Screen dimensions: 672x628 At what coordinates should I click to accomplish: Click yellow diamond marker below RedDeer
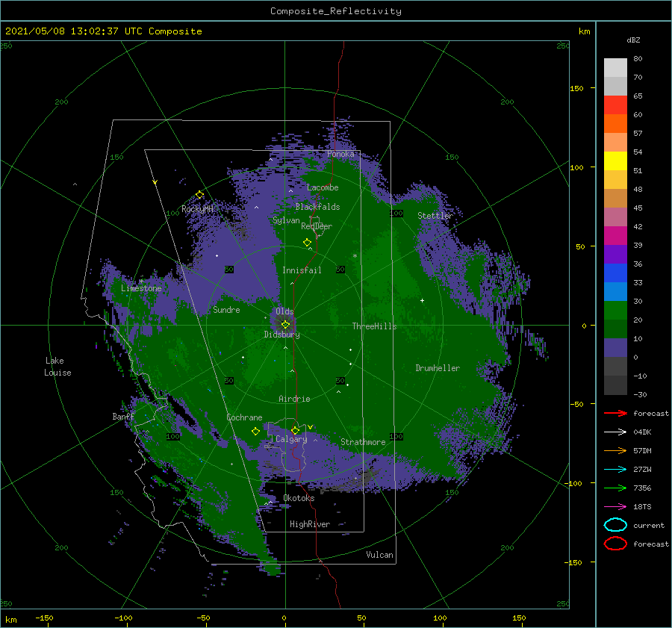(x=307, y=243)
